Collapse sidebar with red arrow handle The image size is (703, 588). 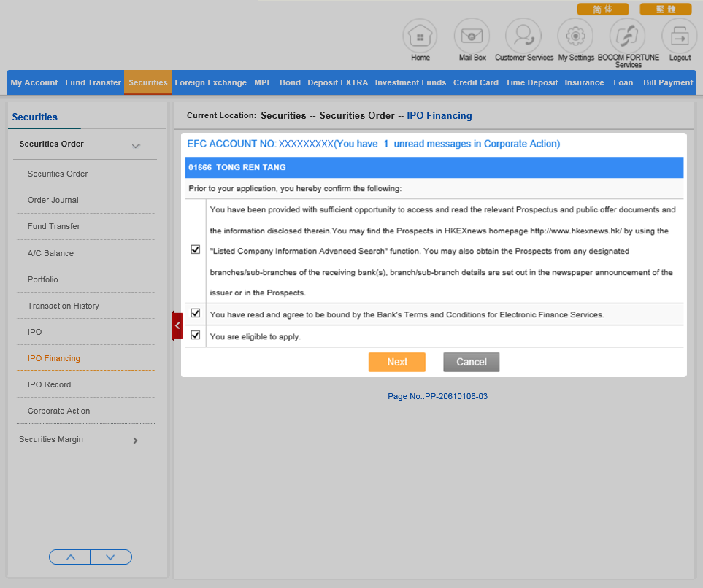177,325
